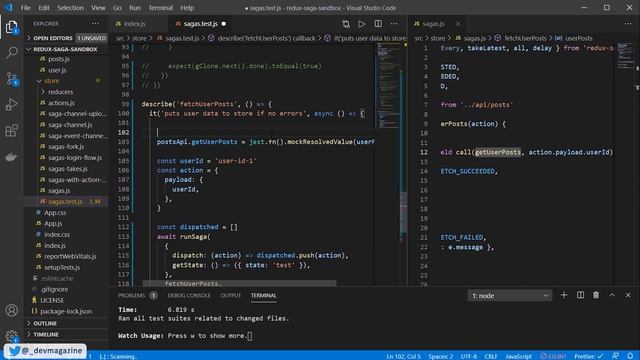Click the ESLint status bar item

tap(553, 356)
